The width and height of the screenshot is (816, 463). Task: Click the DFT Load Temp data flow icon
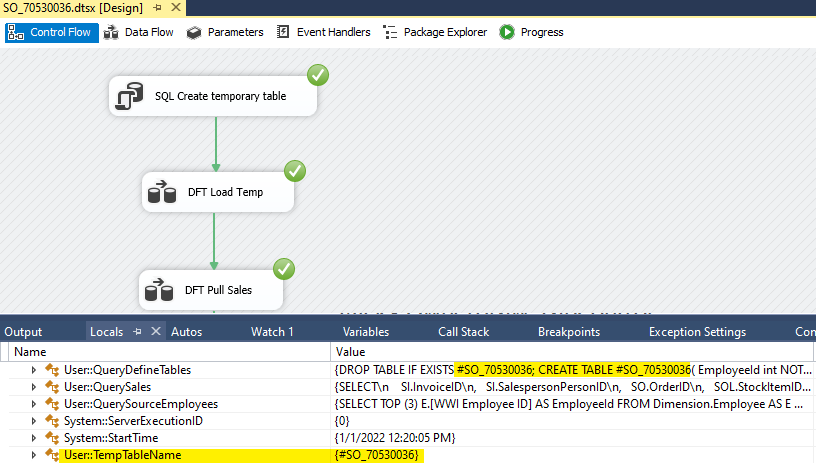point(162,192)
